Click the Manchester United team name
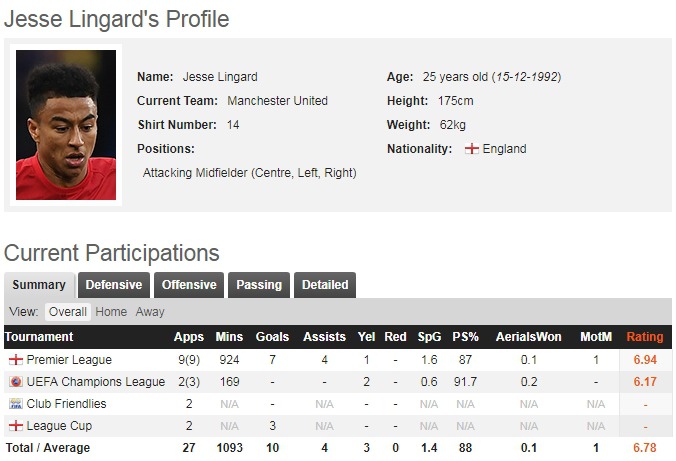The width and height of the screenshot is (676, 461). pyautogui.click(x=277, y=101)
